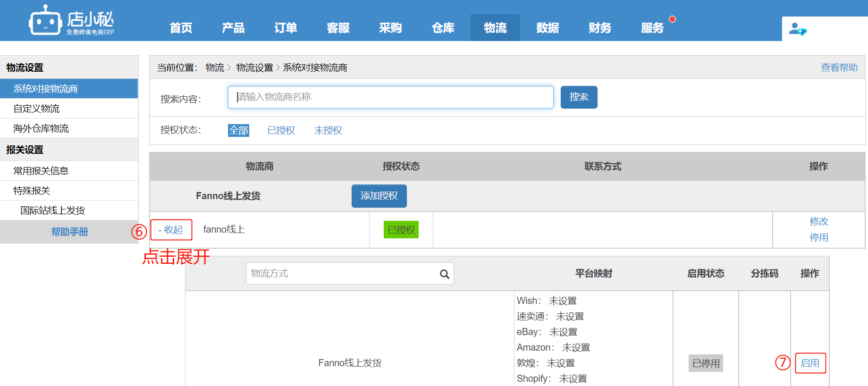
Task: Click the 速卖通: 未设置 mapping entry
Action: coord(550,316)
